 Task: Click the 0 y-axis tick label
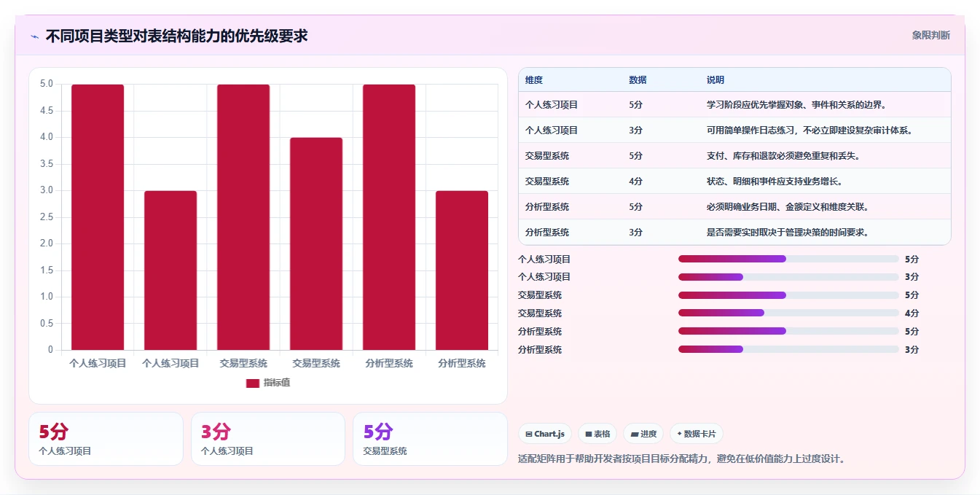coord(51,350)
